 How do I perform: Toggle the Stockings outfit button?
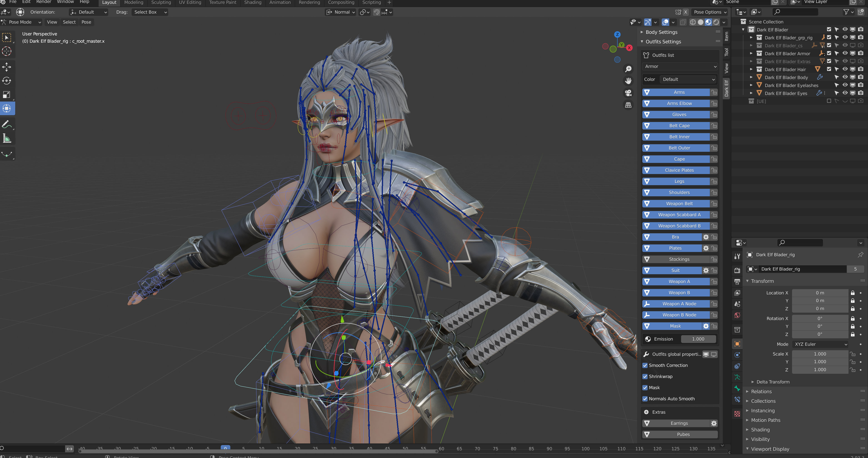click(679, 259)
